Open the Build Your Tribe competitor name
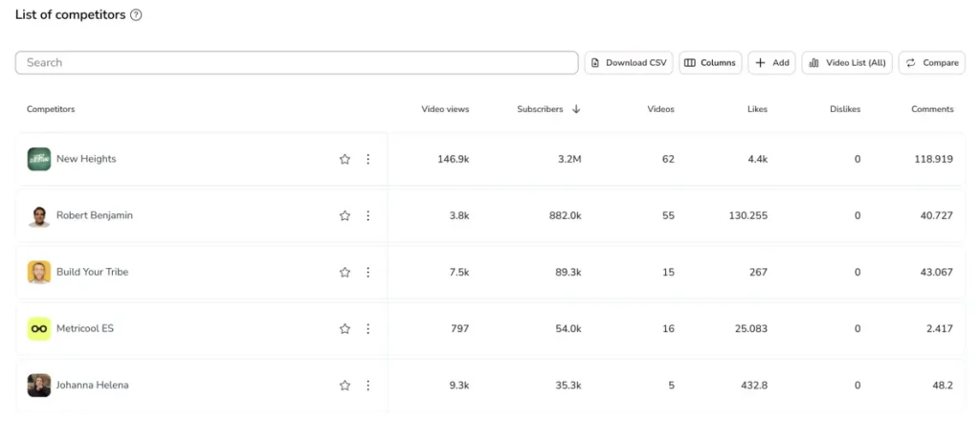Viewport: 980px width, 422px height. (93, 272)
